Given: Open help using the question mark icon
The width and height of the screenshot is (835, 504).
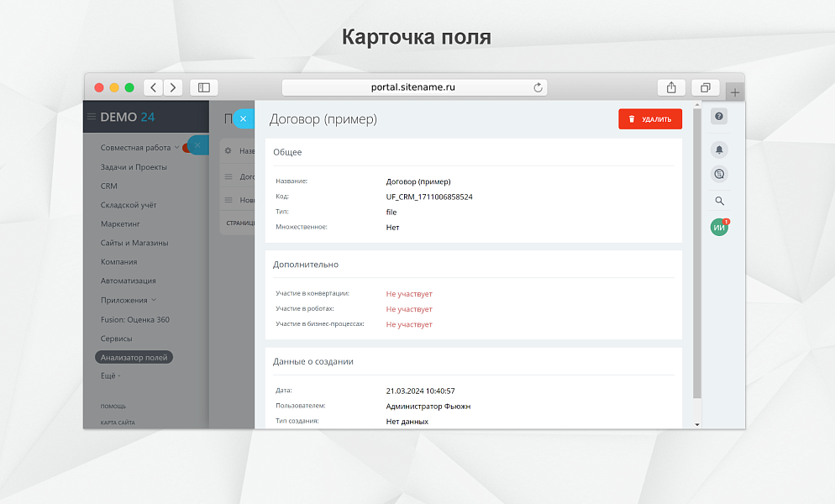Looking at the screenshot, I should coord(719,117).
